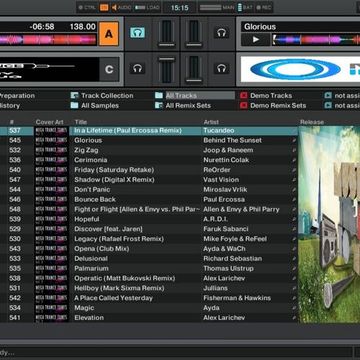Click the All Tracks folder icon
The width and height of the screenshot is (360, 360).
click(x=159, y=96)
